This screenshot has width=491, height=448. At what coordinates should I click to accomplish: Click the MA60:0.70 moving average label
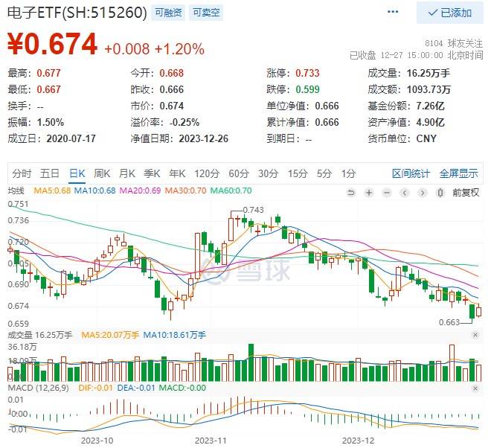(231, 191)
